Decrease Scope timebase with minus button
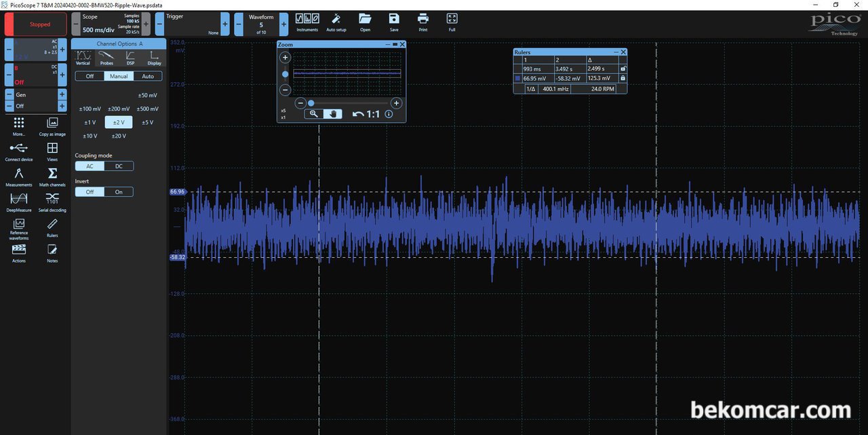868x435 pixels. point(76,24)
